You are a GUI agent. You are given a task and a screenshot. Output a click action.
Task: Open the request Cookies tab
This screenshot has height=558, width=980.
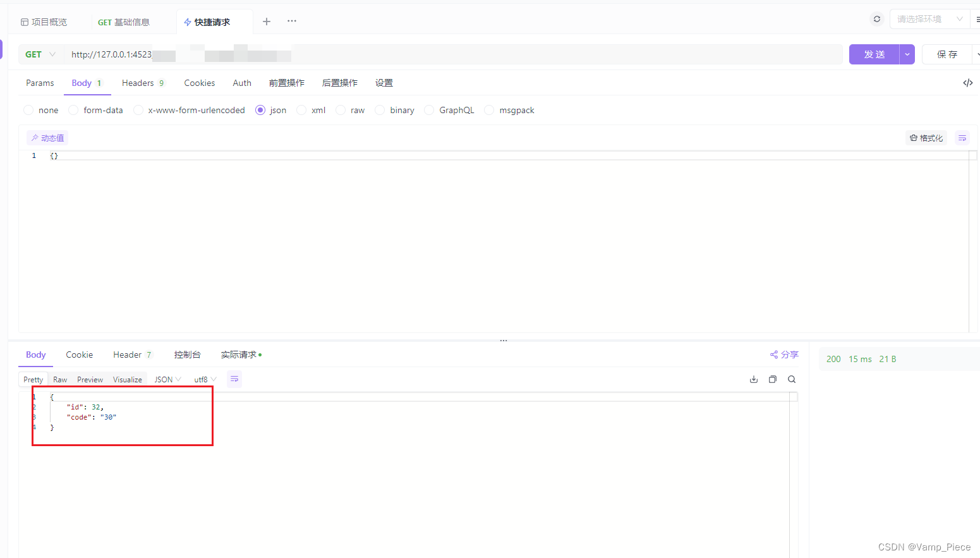tap(200, 83)
